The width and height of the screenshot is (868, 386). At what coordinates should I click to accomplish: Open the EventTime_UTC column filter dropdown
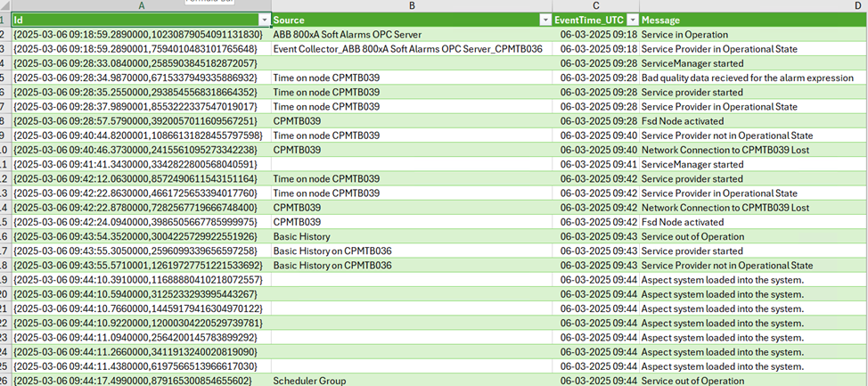point(633,20)
